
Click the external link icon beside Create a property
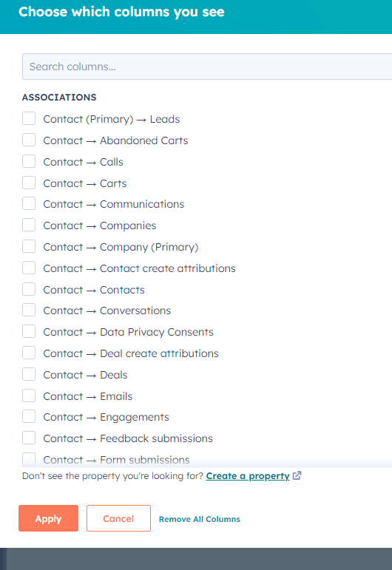[297, 475]
